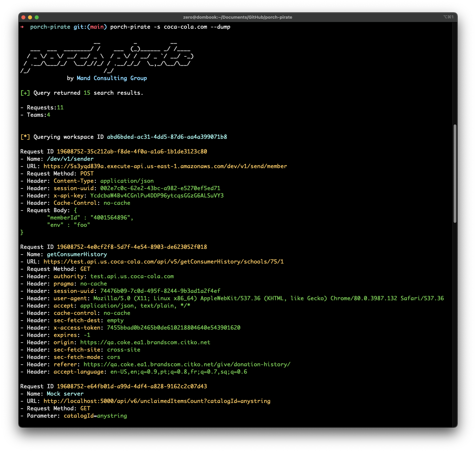
Task: Click the referer donation-history URL
Action: (187, 364)
